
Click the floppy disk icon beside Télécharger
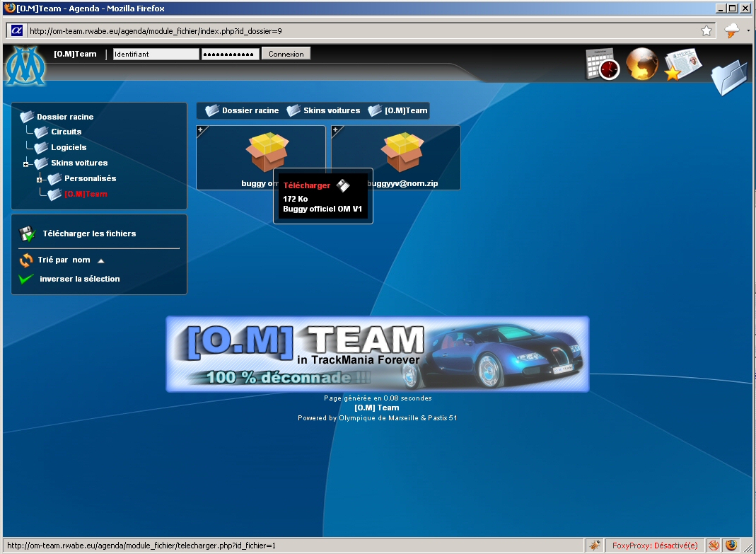coord(343,185)
